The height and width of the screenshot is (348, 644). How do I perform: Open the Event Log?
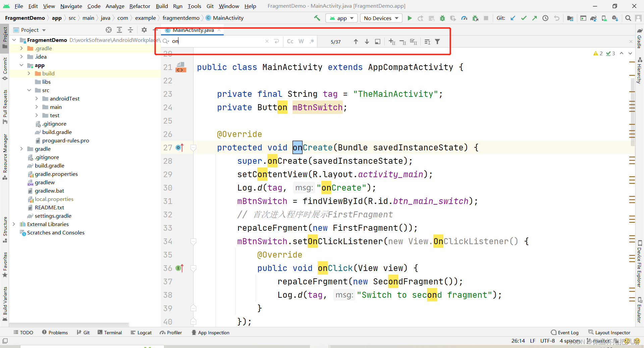pos(568,332)
